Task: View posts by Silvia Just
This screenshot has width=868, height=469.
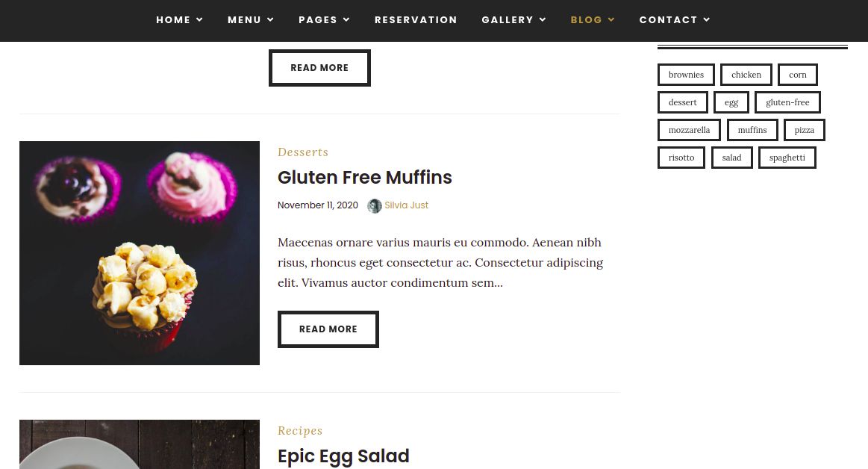Action: (407, 205)
